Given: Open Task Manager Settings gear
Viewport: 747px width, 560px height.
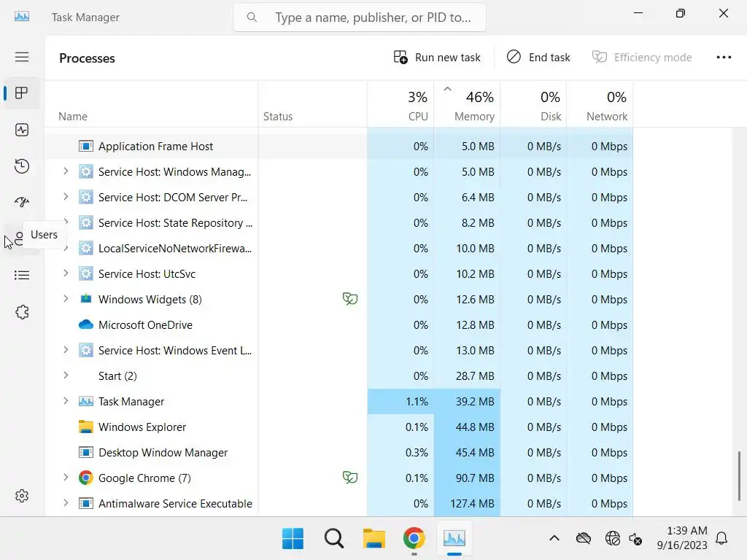Looking at the screenshot, I should (22, 496).
